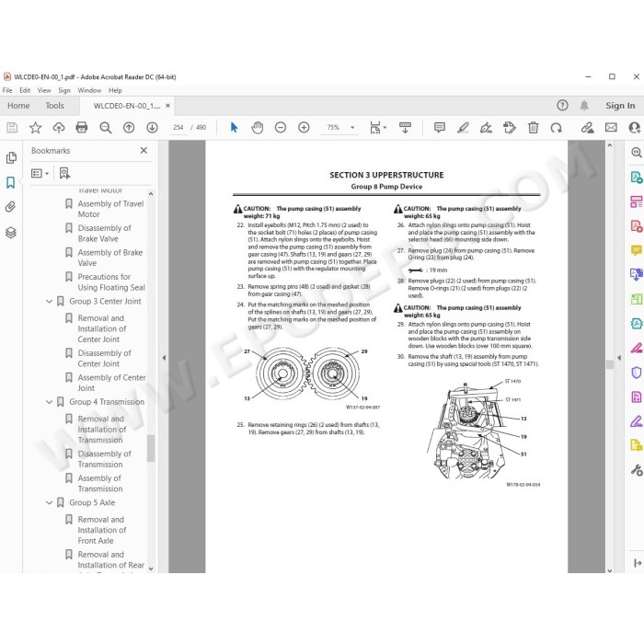The height and width of the screenshot is (644, 644).
Task: Rotate the page view clockwise
Action: pos(557,128)
